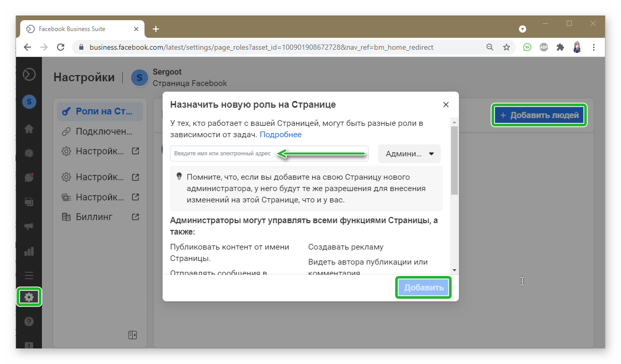This screenshot has width=621, height=364.
Task: Click the zoom magnifier icon in address bar
Action: [490, 47]
